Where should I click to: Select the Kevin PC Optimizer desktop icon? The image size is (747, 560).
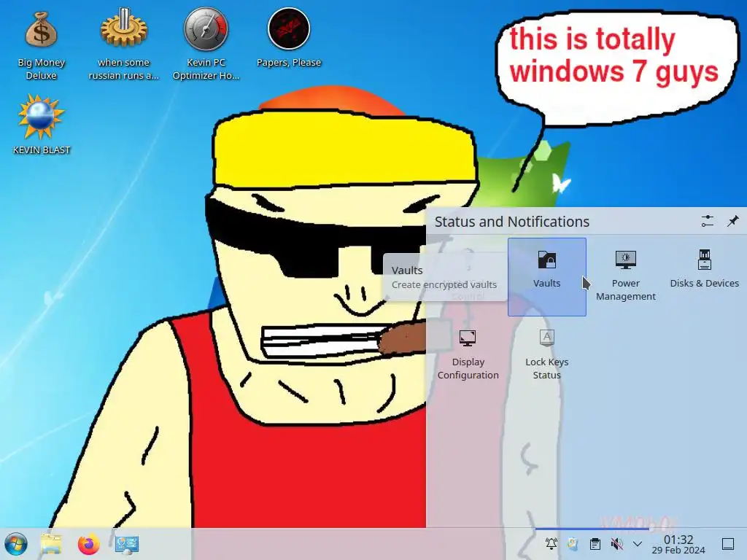click(x=206, y=44)
